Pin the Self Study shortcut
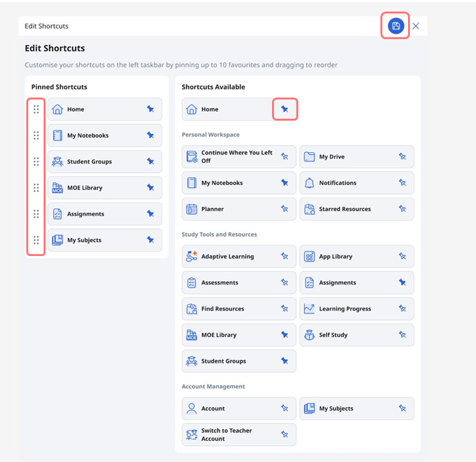This screenshot has height=462, width=476. click(x=402, y=335)
